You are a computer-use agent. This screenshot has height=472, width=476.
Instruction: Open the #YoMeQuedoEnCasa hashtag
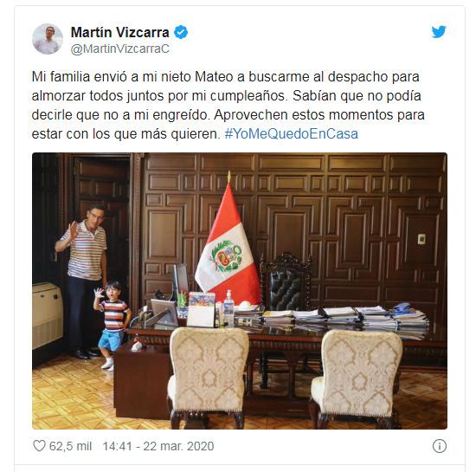click(x=292, y=134)
